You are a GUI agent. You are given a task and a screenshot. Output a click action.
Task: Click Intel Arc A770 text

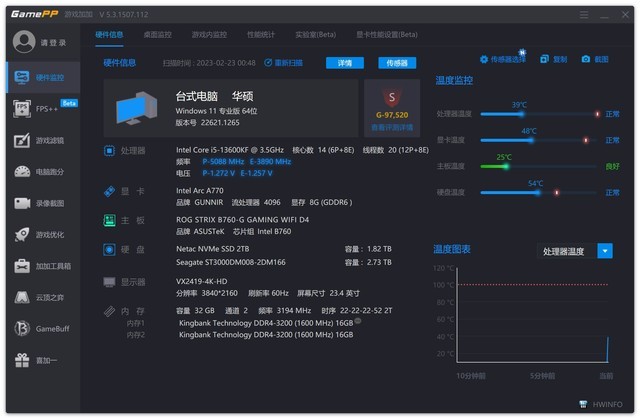click(200, 191)
